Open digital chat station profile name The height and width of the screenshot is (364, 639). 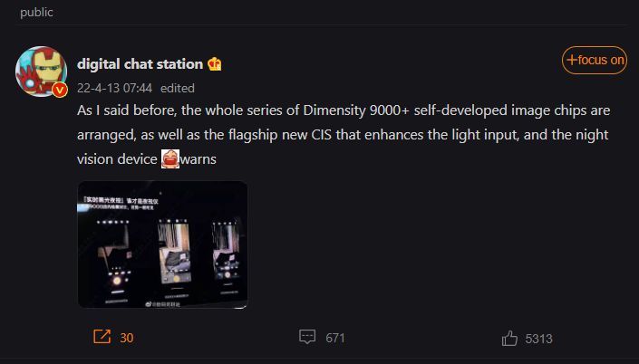pos(140,64)
